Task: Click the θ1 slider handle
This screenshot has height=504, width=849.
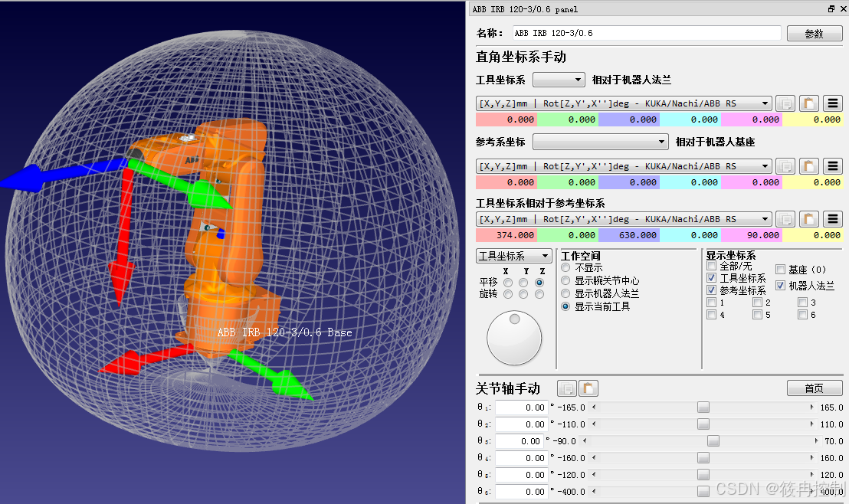Action: coord(703,407)
